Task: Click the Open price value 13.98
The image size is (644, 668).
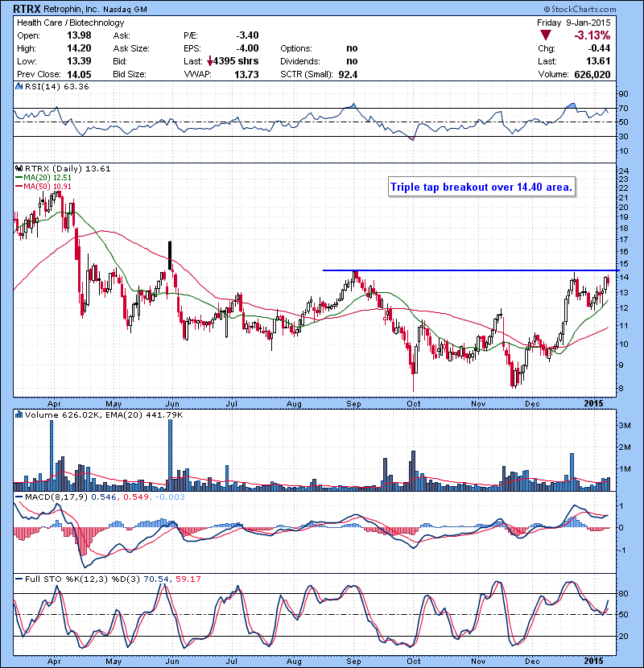Action: pos(79,35)
